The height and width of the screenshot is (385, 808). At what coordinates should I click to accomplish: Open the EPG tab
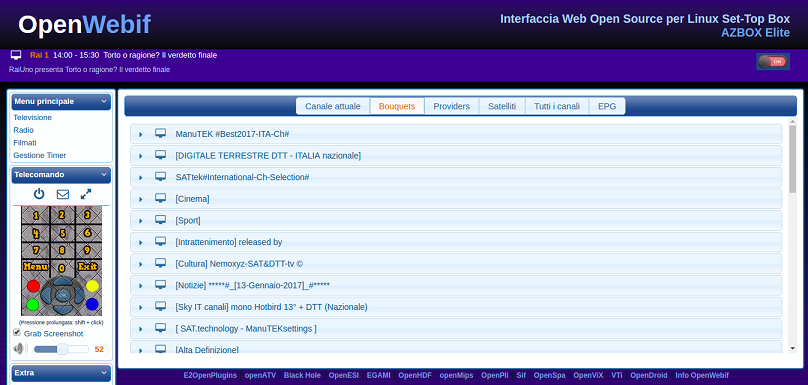tap(607, 106)
